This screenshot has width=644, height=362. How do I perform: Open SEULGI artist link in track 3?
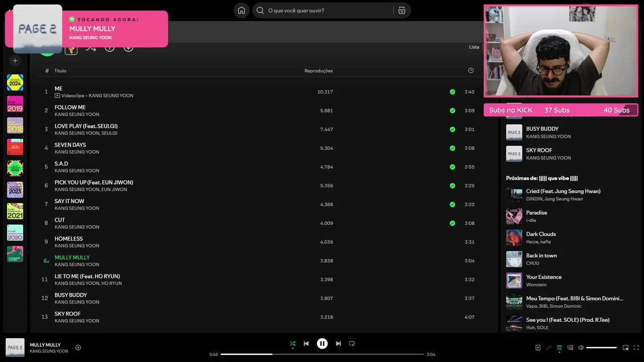click(109, 133)
